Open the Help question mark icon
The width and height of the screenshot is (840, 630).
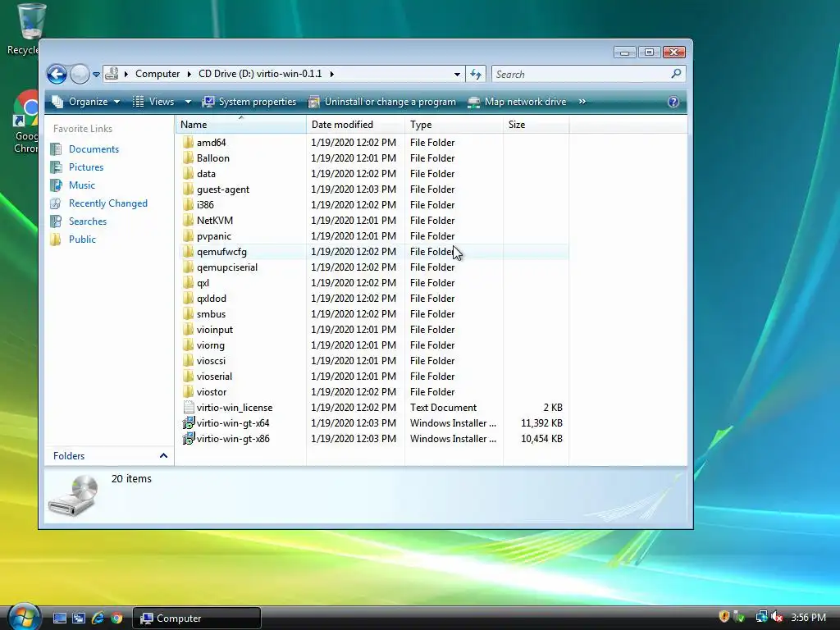pos(673,102)
